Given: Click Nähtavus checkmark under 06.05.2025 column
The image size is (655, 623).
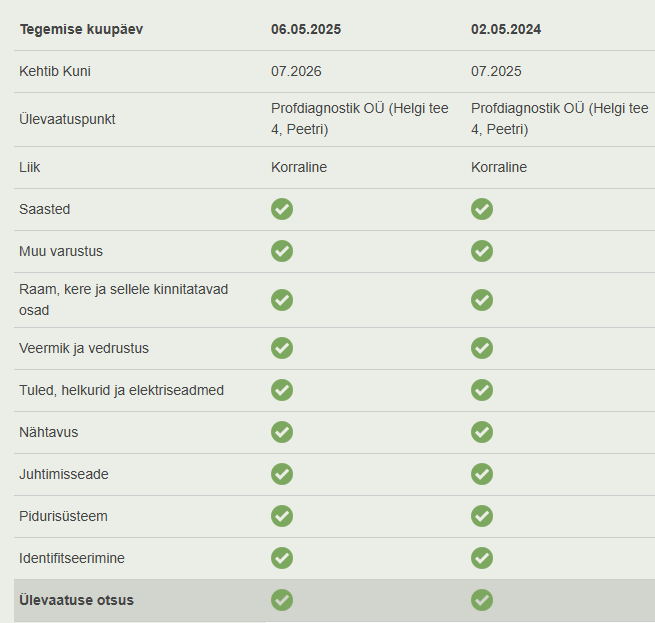Looking at the screenshot, I should pos(282,432).
